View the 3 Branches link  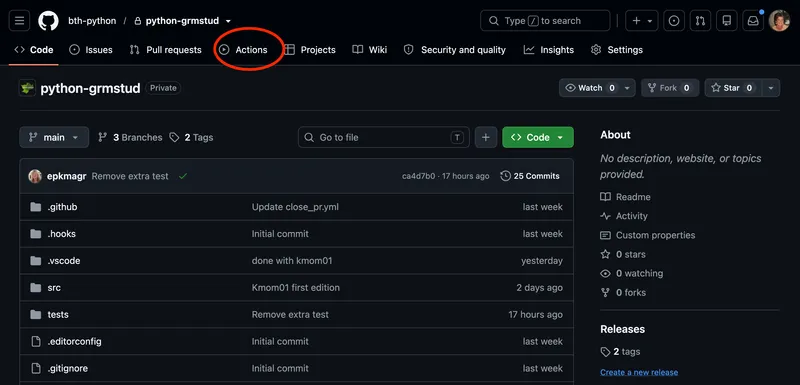(130, 137)
